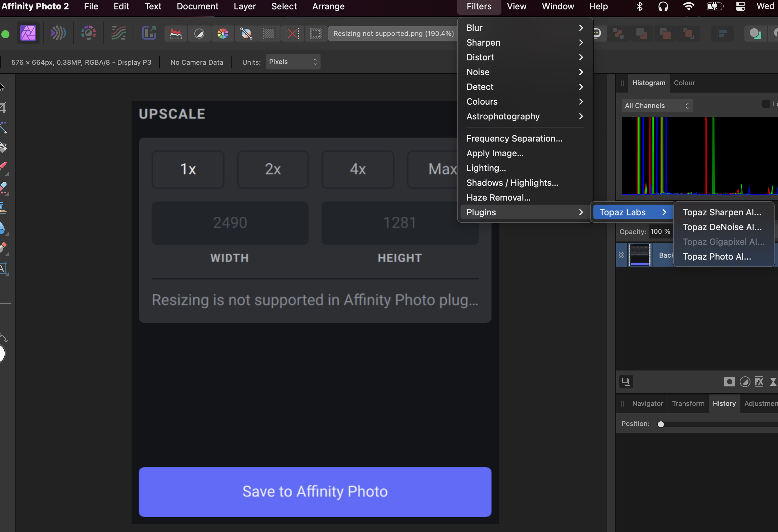Screen dimensions: 778x532
Task: Click the red square move-forward icon
Action: pyautogui.click(x=665, y=34)
